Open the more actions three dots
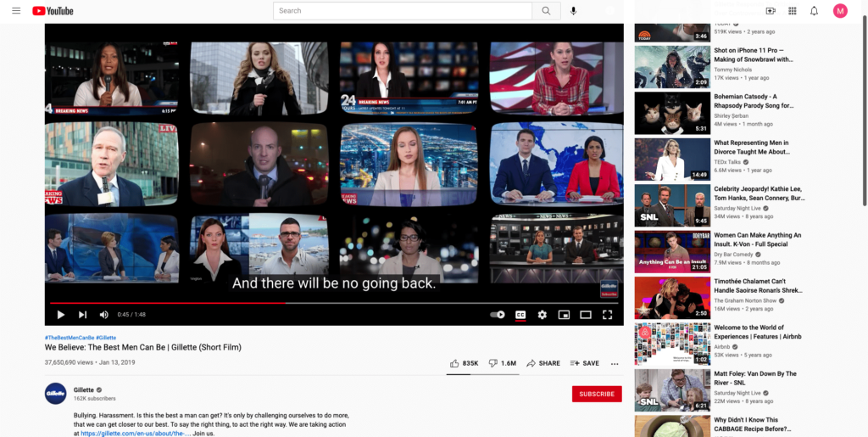Screen dimensions: 868x437 pos(615,364)
